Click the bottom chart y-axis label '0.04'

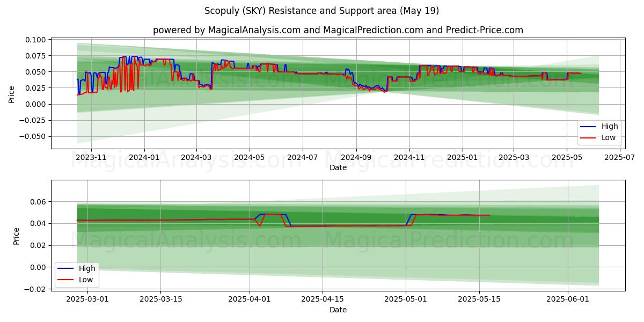point(39,224)
